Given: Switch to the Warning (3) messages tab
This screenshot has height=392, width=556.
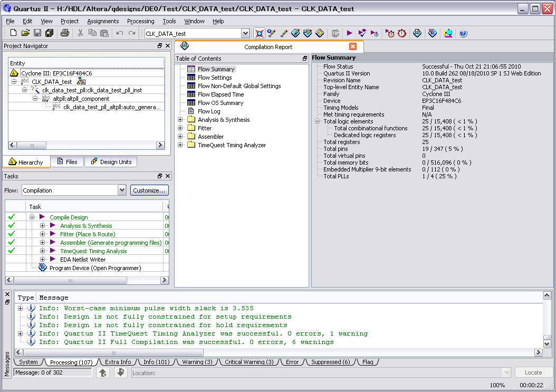Looking at the screenshot, I should click(x=197, y=362).
